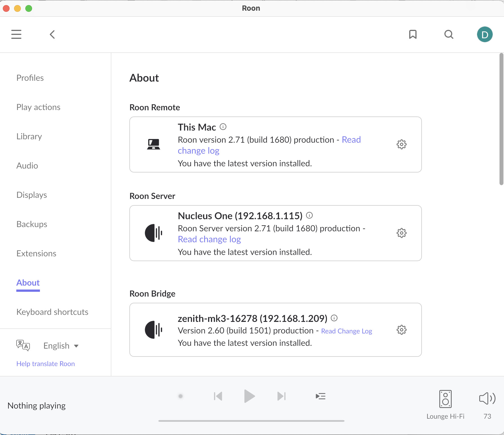Open the volume control speaker icon
The width and height of the screenshot is (504, 435).
pyautogui.click(x=487, y=398)
